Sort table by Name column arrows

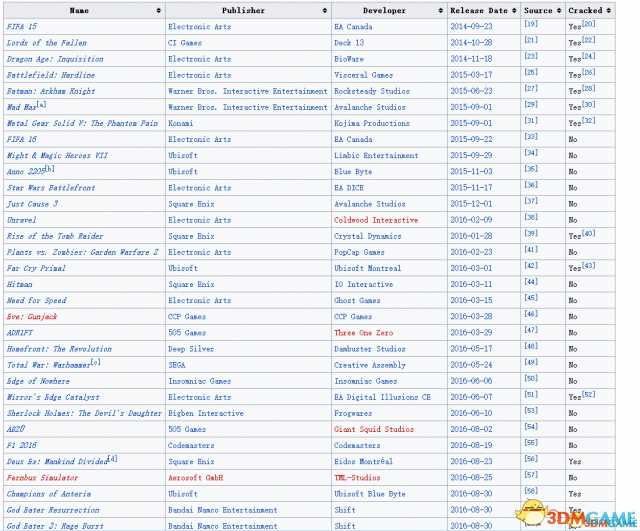(x=158, y=10)
